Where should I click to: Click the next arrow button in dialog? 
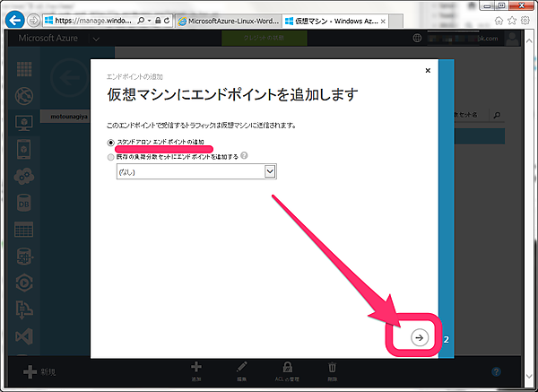[419, 336]
